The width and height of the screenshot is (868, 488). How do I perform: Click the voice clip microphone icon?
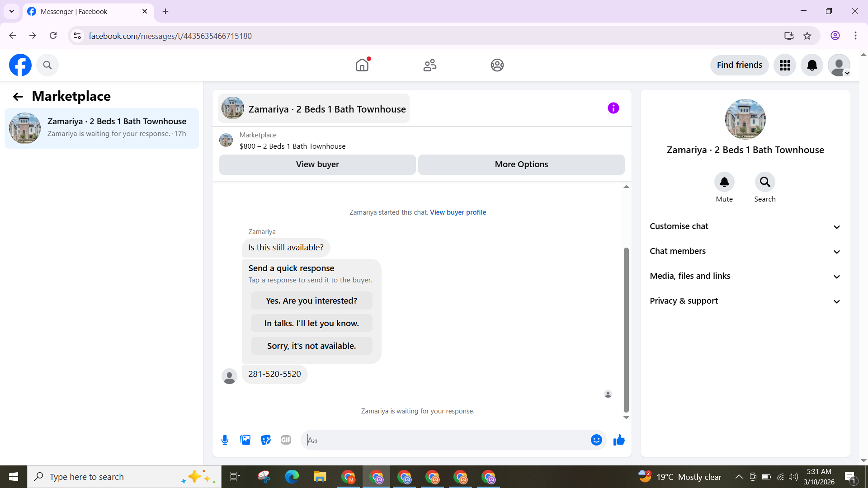click(x=225, y=440)
